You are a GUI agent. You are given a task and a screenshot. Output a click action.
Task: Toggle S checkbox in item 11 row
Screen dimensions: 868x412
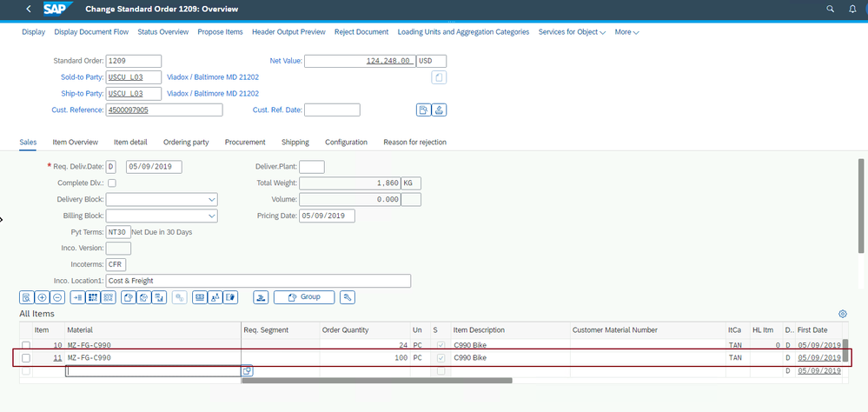click(441, 358)
